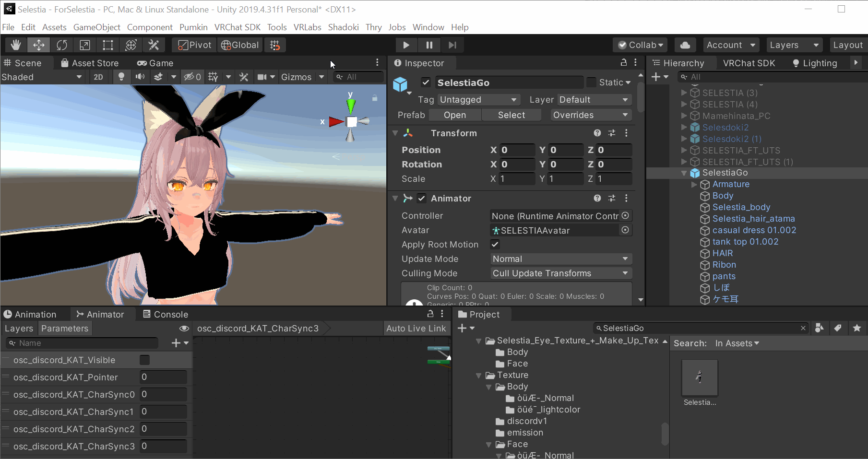Toggle the Pivot handle position button

pyautogui.click(x=195, y=45)
